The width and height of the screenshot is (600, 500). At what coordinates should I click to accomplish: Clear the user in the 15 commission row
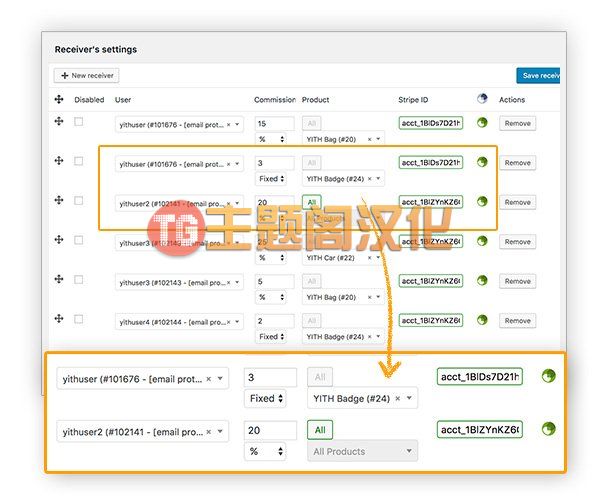(228, 125)
